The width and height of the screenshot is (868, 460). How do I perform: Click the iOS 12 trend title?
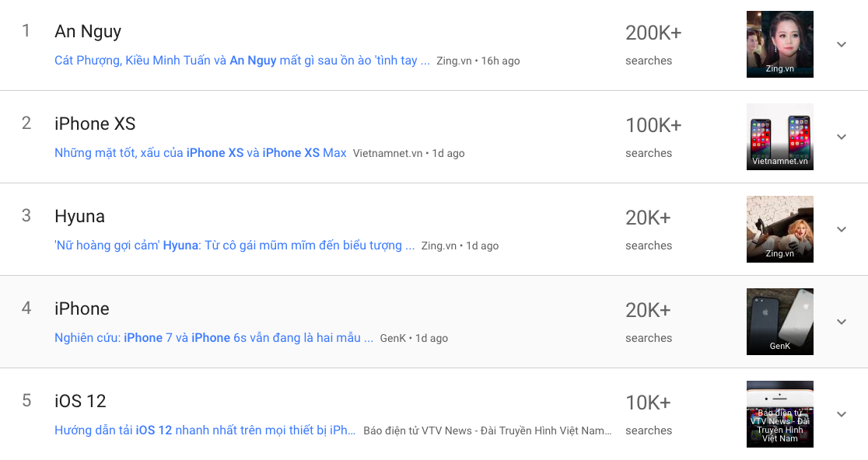click(80, 402)
